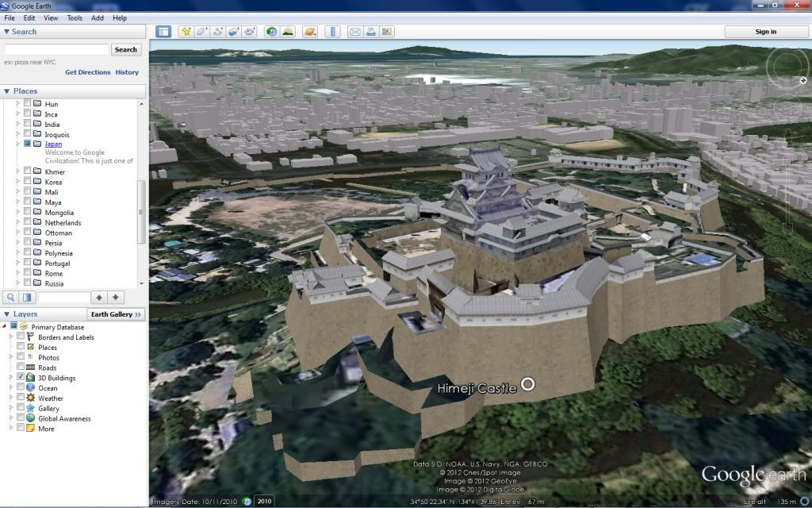Click the magnifier search-places icon
812x508 pixels.
coord(10,297)
